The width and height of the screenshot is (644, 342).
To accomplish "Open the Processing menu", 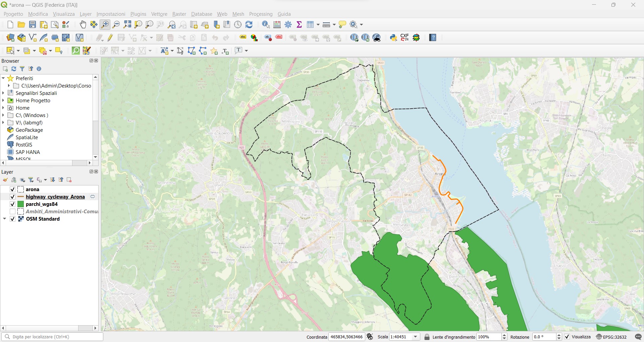I will (x=261, y=14).
